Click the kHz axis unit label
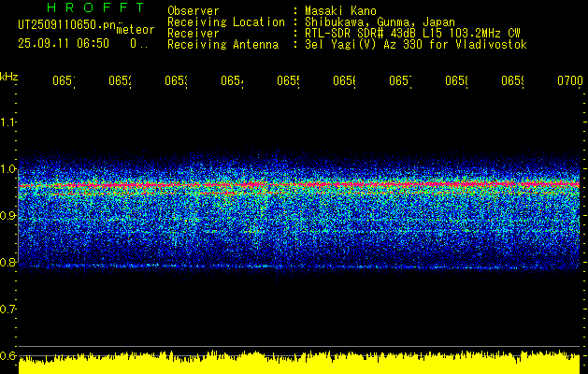588x374 pixels. (9, 77)
